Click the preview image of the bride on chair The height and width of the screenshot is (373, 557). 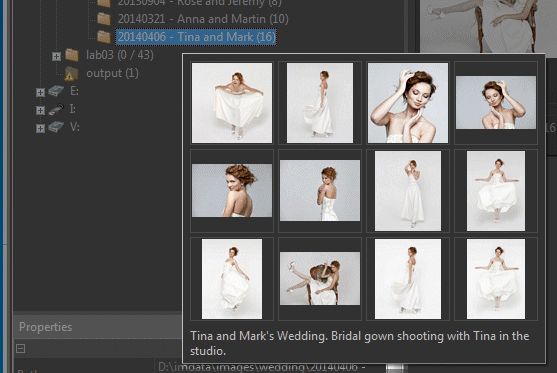pos(488,26)
